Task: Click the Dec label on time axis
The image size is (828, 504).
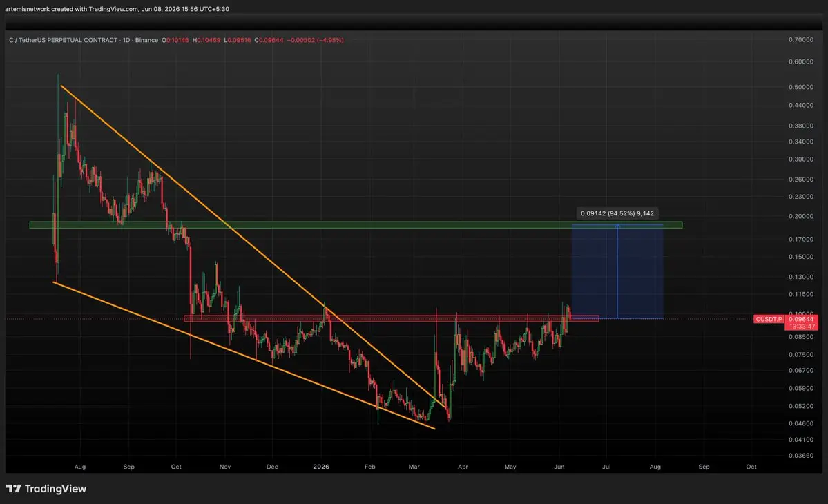Action: [272, 467]
